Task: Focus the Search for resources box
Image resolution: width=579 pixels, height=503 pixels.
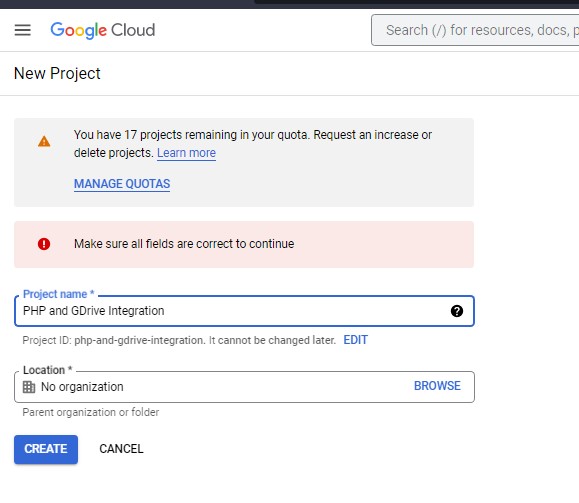Action: point(475,30)
